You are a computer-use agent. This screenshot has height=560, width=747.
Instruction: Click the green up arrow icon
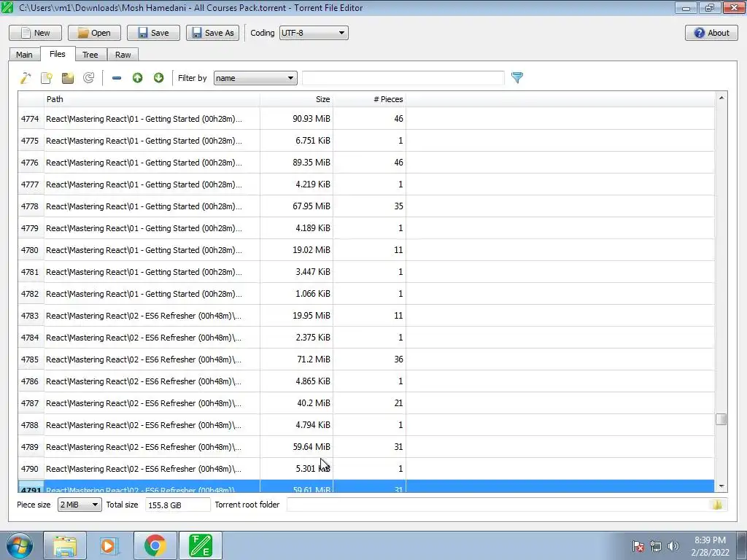coord(138,77)
